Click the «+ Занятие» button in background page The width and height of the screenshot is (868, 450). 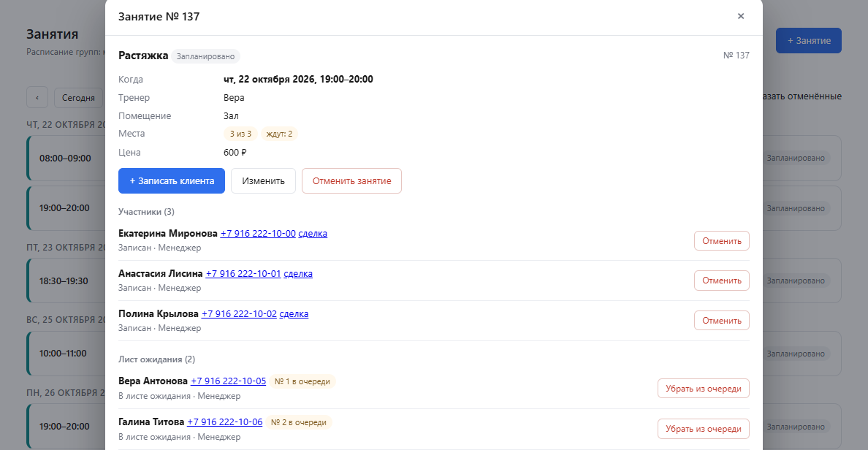point(809,40)
